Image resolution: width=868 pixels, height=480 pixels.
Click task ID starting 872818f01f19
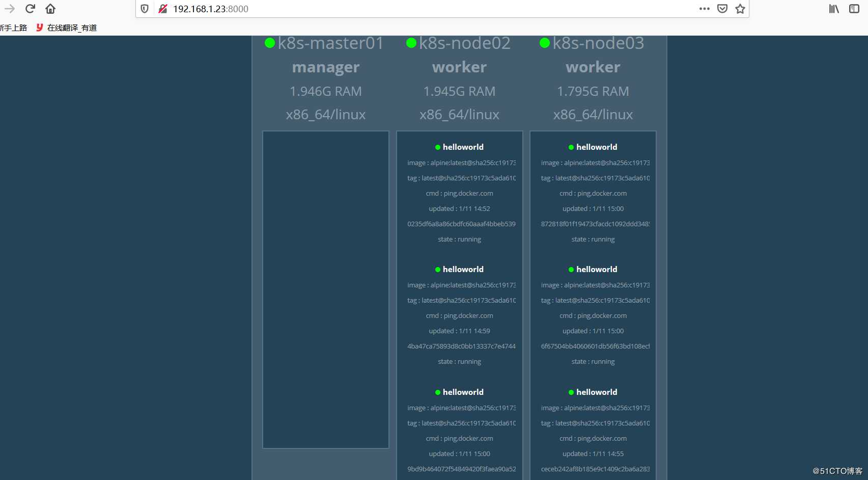(x=595, y=224)
